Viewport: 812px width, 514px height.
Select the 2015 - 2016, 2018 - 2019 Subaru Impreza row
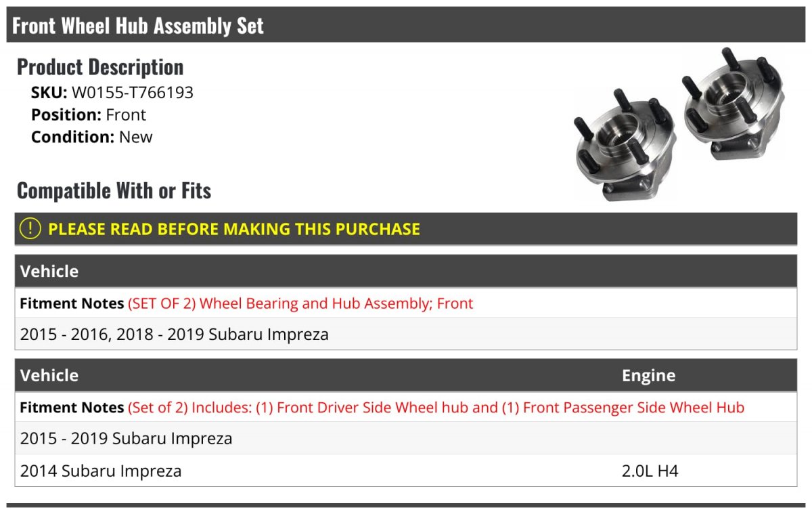(175, 334)
